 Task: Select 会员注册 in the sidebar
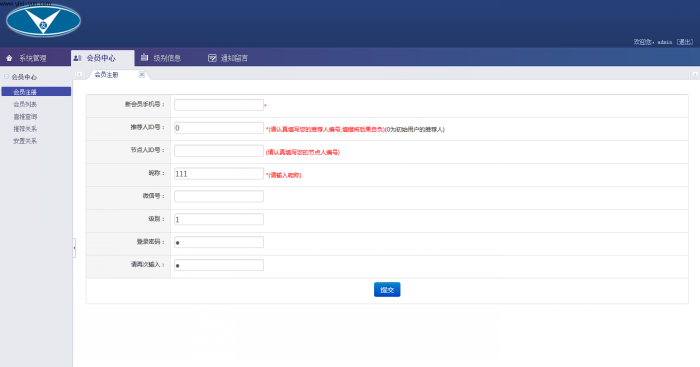36,92
